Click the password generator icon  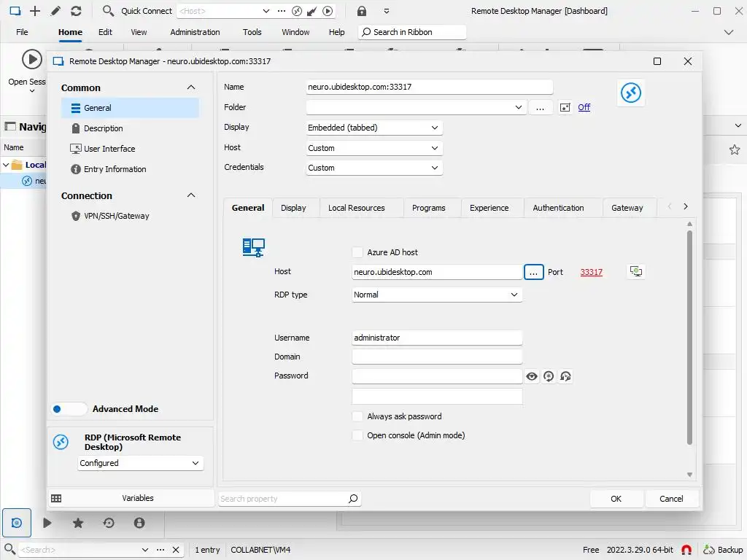(x=549, y=376)
